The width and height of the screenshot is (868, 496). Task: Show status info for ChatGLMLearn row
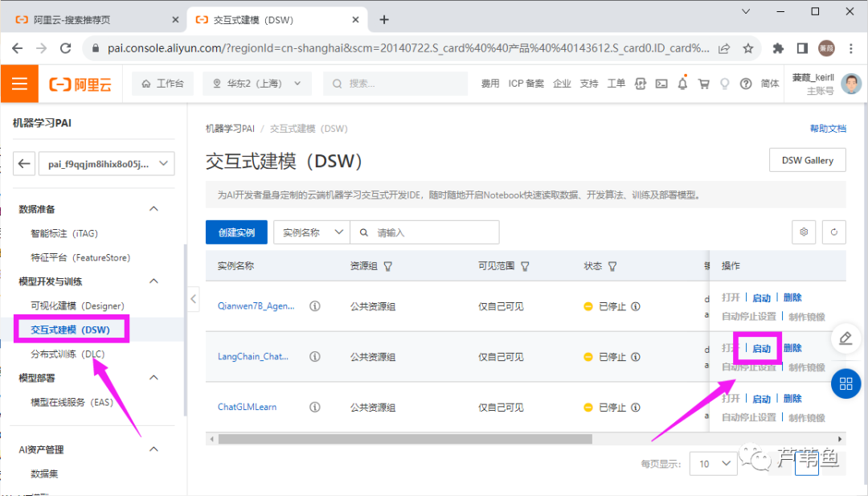(636, 407)
